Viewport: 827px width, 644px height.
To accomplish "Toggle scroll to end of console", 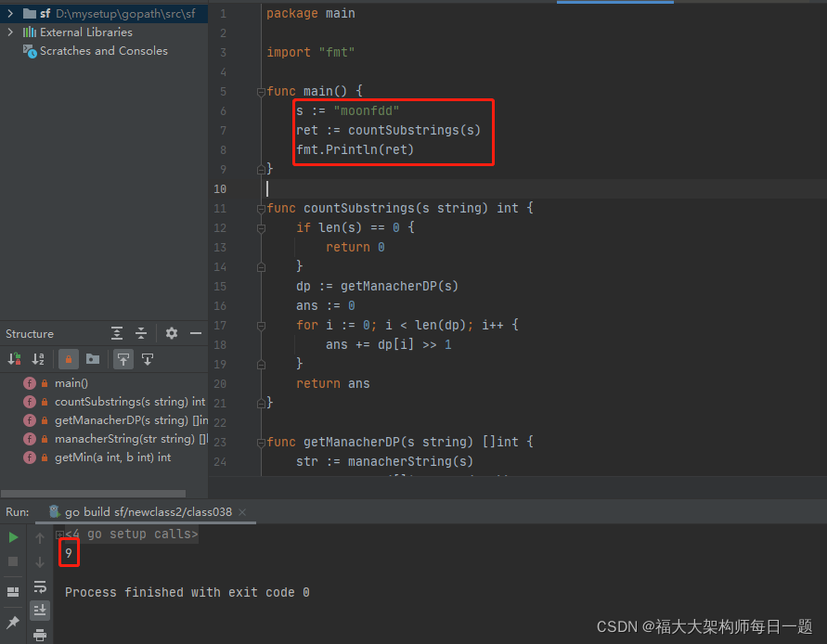I will [40, 611].
